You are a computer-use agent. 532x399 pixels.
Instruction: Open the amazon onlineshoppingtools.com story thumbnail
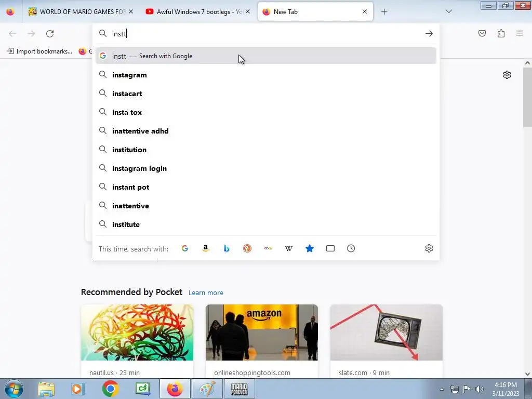[x=262, y=332]
